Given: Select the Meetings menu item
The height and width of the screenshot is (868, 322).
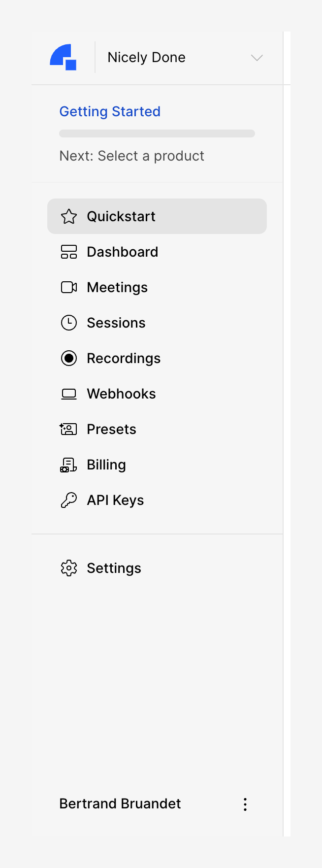Looking at the screenshot, I should (117, 287).
